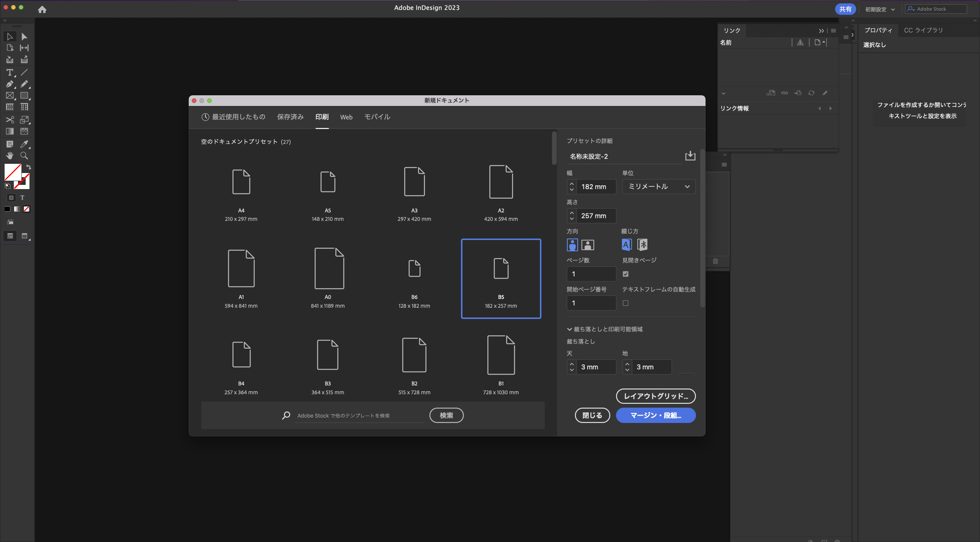Select the Free Transform tool
This screenshot has width=980, height=542.
(x=24, y=120)
